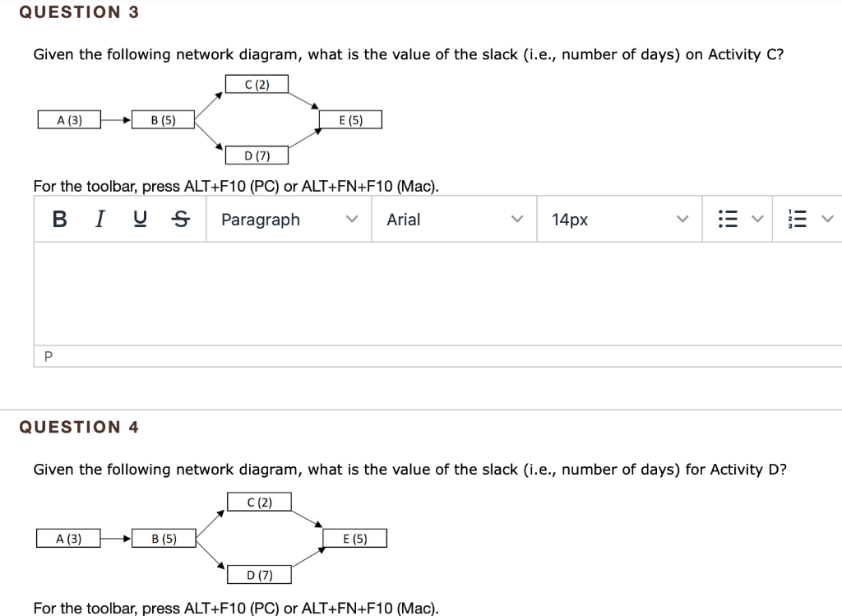Insert a numbered list
The image size is (842, 616).
click(x=798, y=219)
